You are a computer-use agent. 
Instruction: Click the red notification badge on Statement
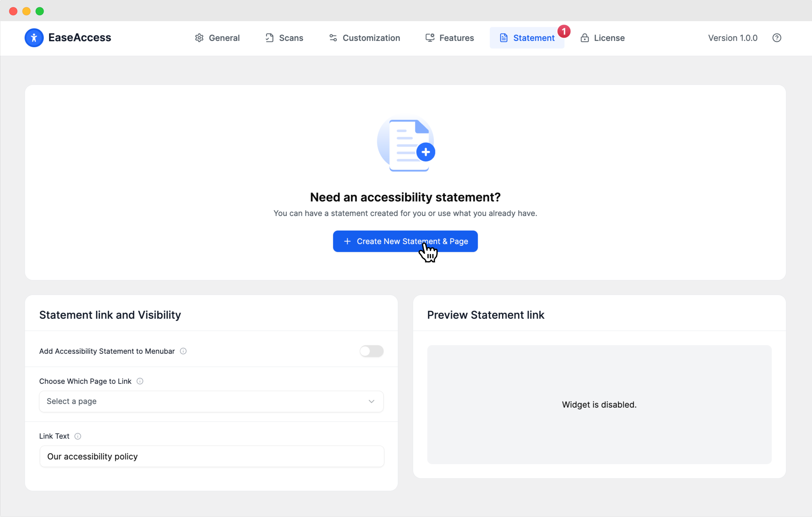pyautogui.click(x=563, y=31)
